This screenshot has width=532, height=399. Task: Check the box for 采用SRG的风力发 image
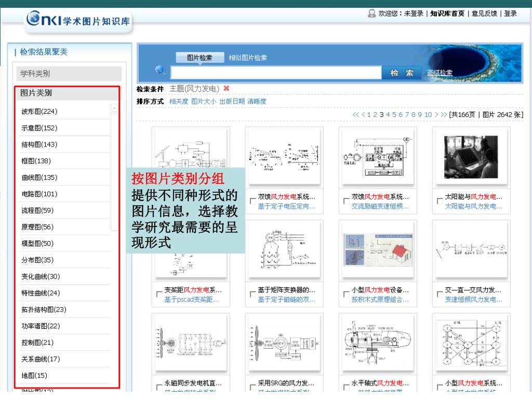tap(252, 387)
